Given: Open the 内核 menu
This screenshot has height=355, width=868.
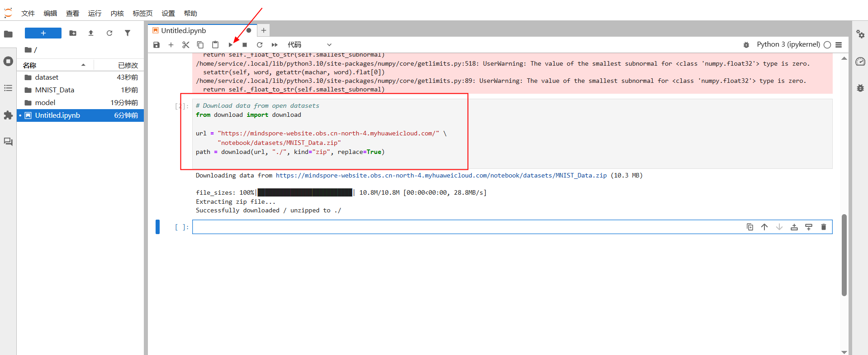Looking at the screenshot, I should point(117,14).
